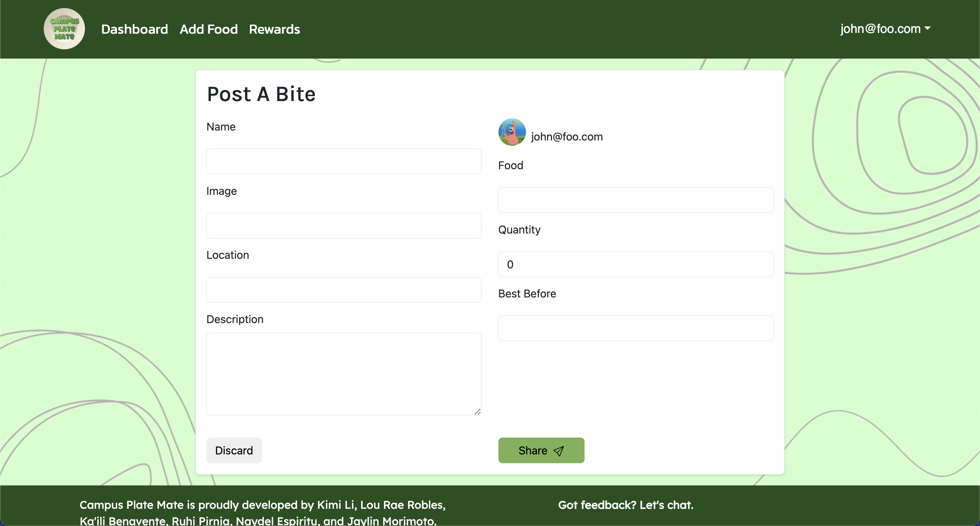Click the Campus Plate Mate logo
The height and width of the screenshot is (526, 980).
(x=64, y=29)
